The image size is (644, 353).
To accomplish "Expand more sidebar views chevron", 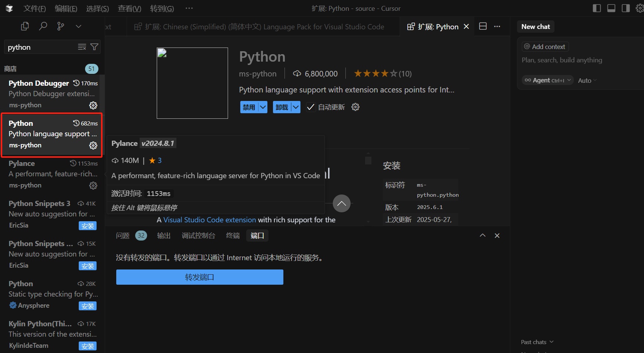I will 78,26.
